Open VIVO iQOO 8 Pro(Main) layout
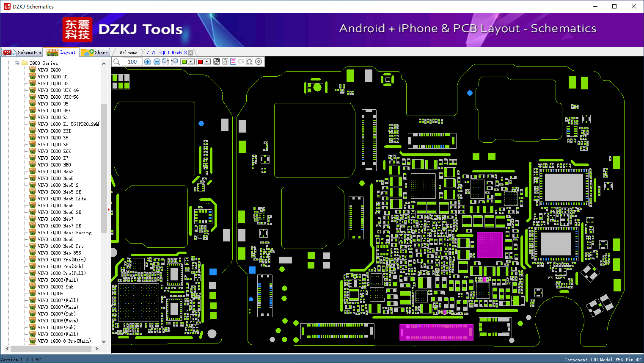644x363 pixels. point(64,341)
